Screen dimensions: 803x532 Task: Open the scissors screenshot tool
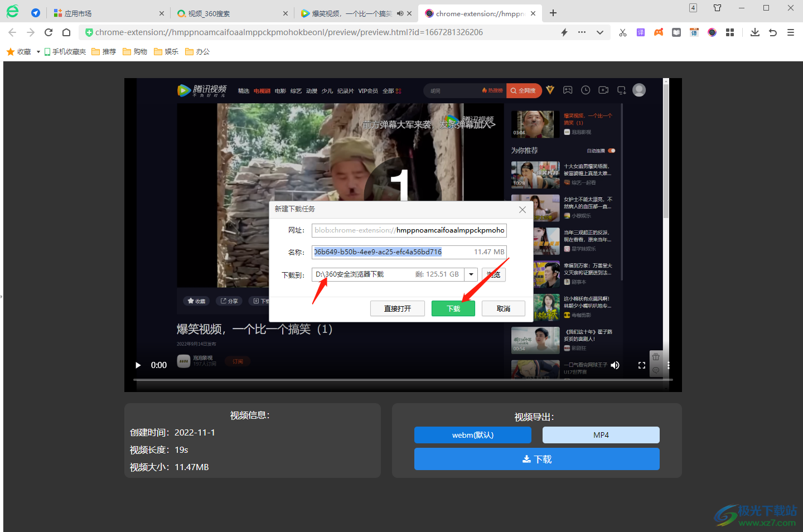click(x=623, y=32)
